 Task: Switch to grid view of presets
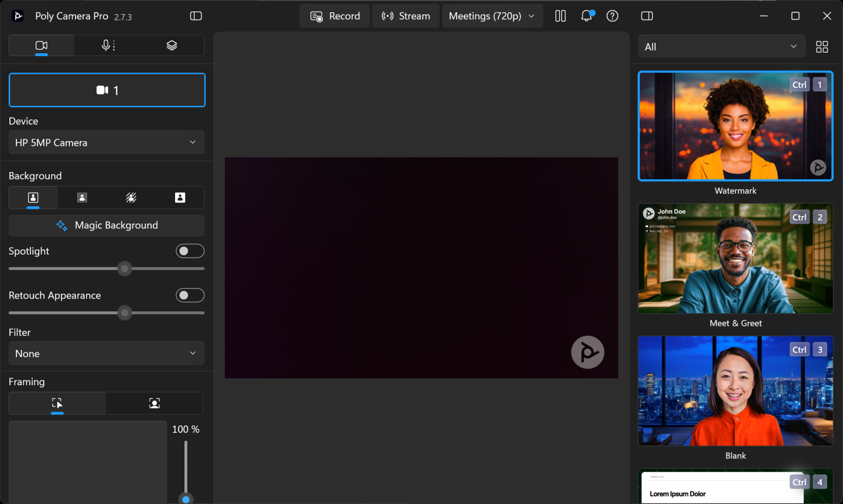tap(822, 47)
